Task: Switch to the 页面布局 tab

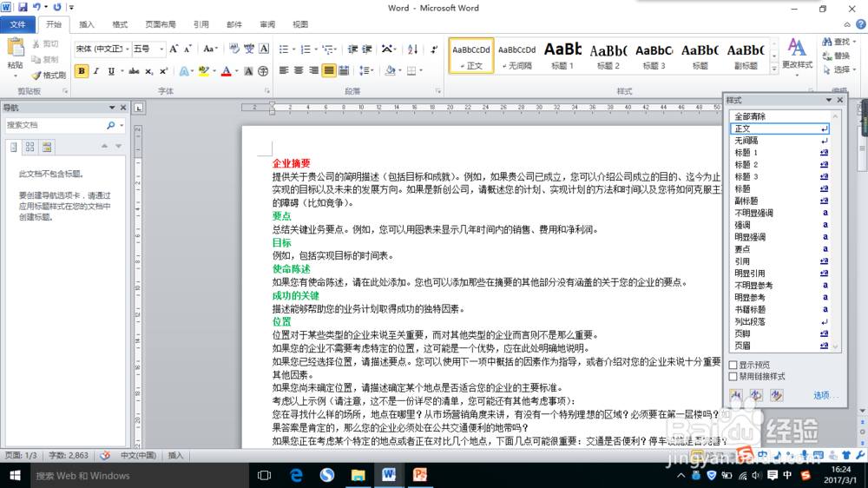Action: click(x=161, y=24)
